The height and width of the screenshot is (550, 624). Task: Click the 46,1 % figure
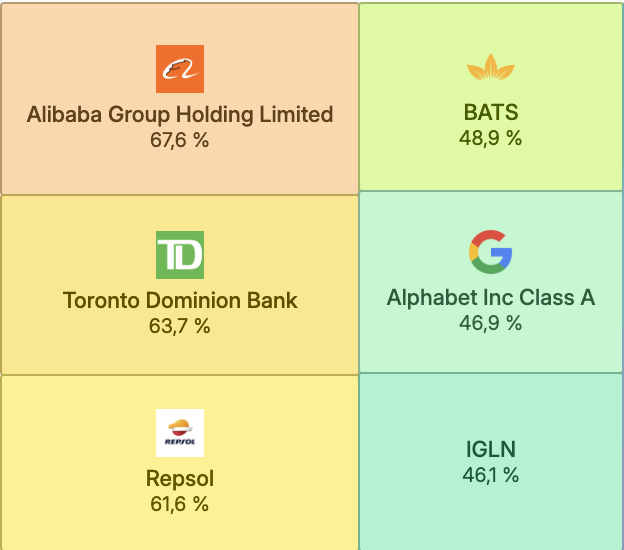(x=491, y=475)
